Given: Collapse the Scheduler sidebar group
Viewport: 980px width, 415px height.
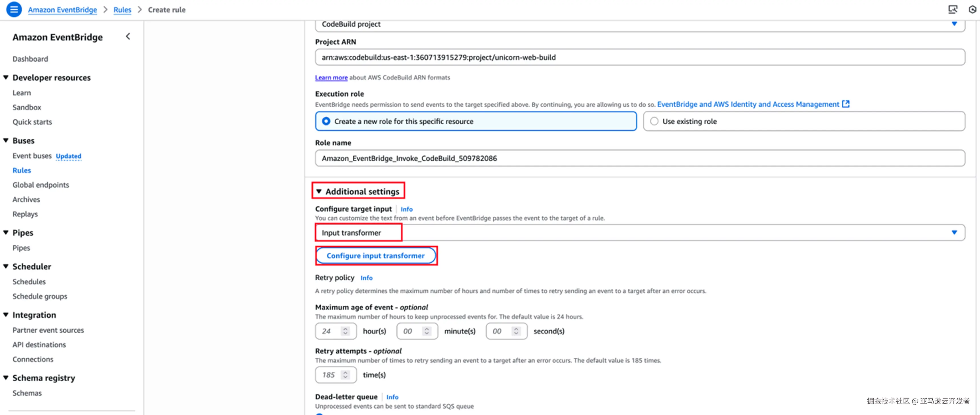Looking at the screenshot, I should [x=6, y=266].
